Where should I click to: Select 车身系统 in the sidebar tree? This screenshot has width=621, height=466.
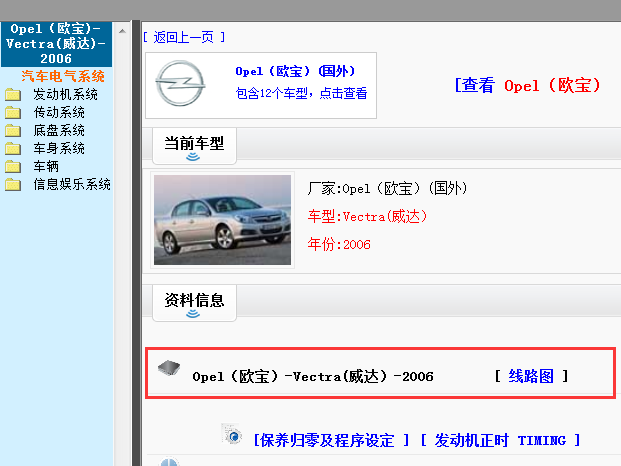(x=59, y=148)
